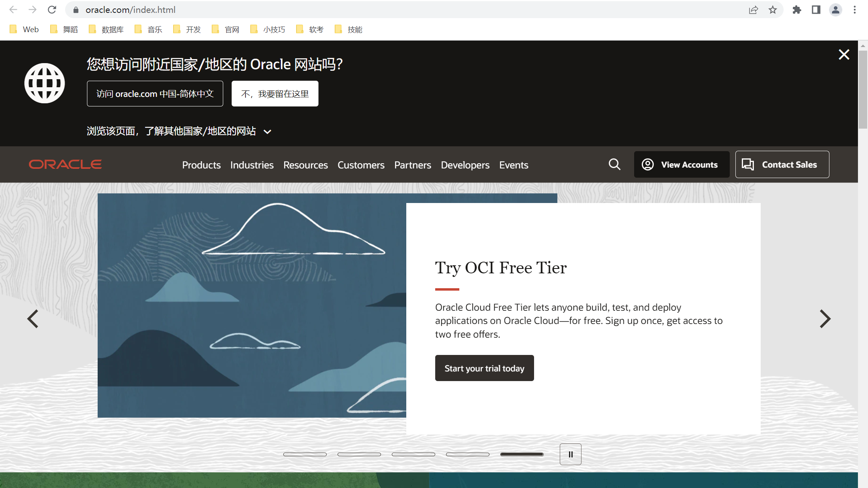Open the Events menu item

514,165
